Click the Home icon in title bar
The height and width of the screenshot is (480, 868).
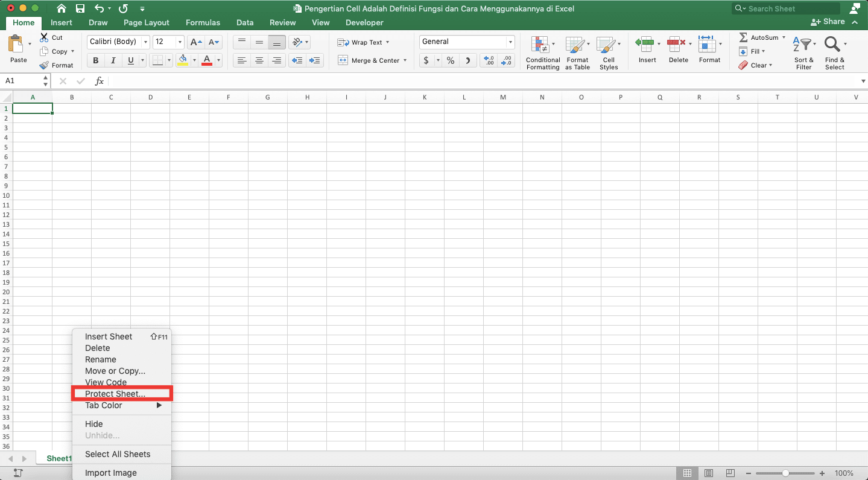62,8
